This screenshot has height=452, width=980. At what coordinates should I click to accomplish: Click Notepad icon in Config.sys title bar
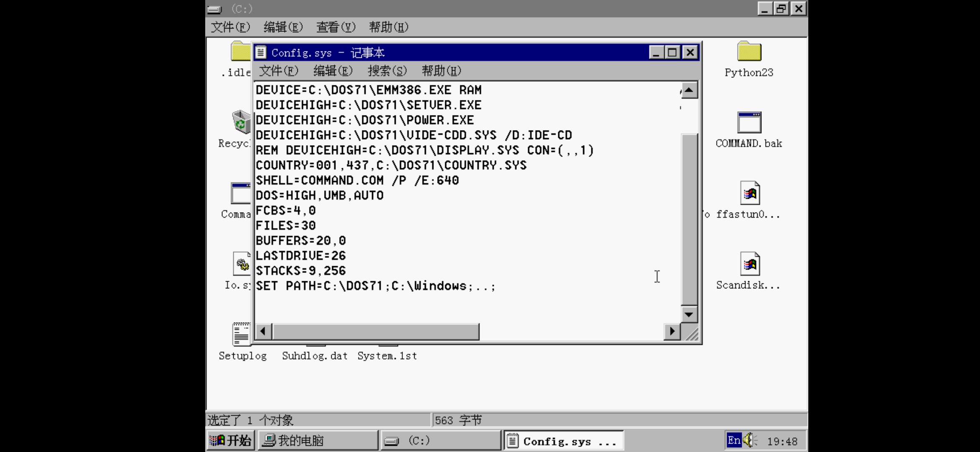click(261, 52)
